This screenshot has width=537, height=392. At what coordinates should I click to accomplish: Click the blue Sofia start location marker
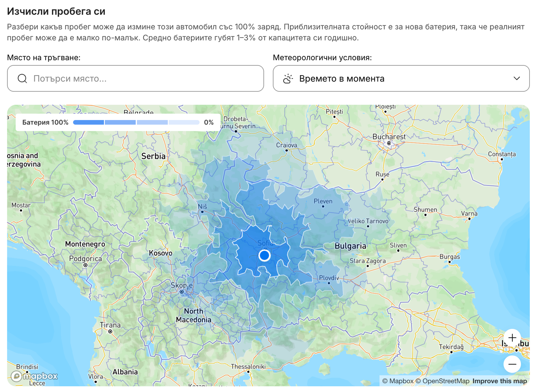[264, 256]
